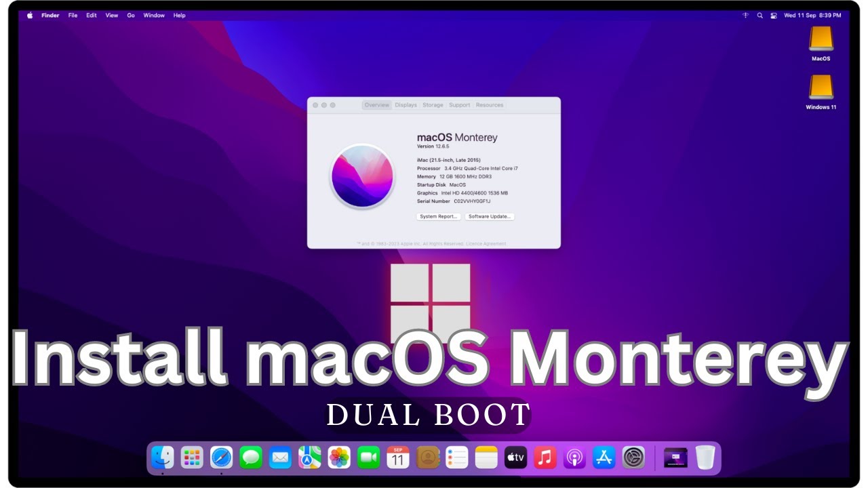This screenshot has width=868, height=488.
Task: Click the date and time in menu bar
Action: [x=812, y=15]
